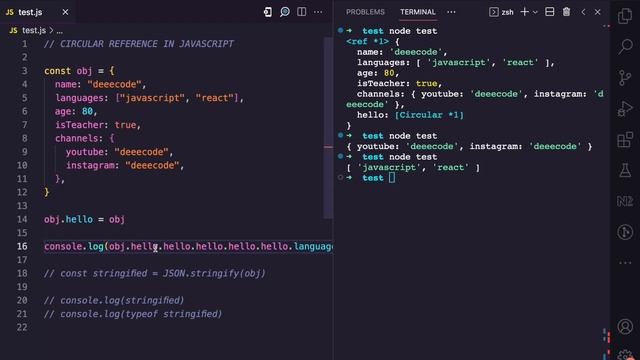Click line number 3 in the gutter

(24, 71)
